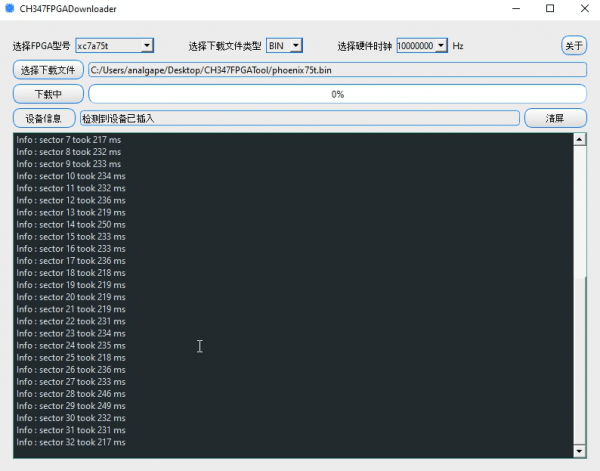Click the 关于 (About) button
Image resolution: width=600 pixels, height=471 pixels.
coord(574,46)
